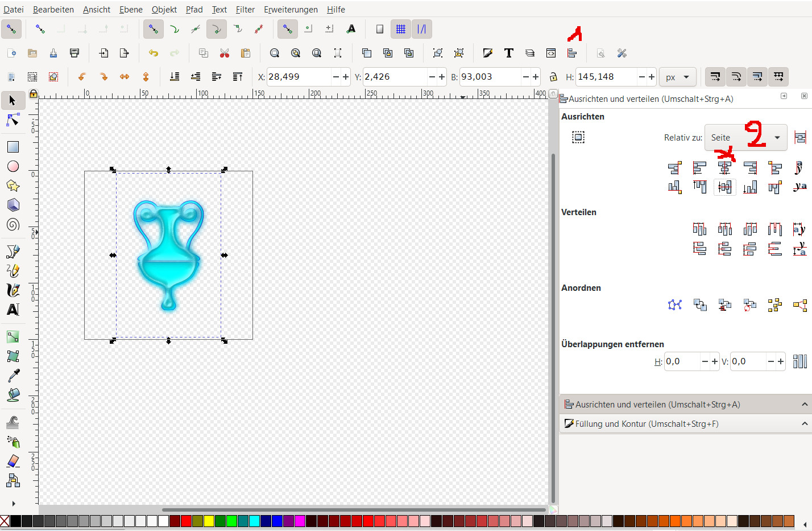Select the node editing tool
Screen dimensions: 812x531
(x=13, y=120)
